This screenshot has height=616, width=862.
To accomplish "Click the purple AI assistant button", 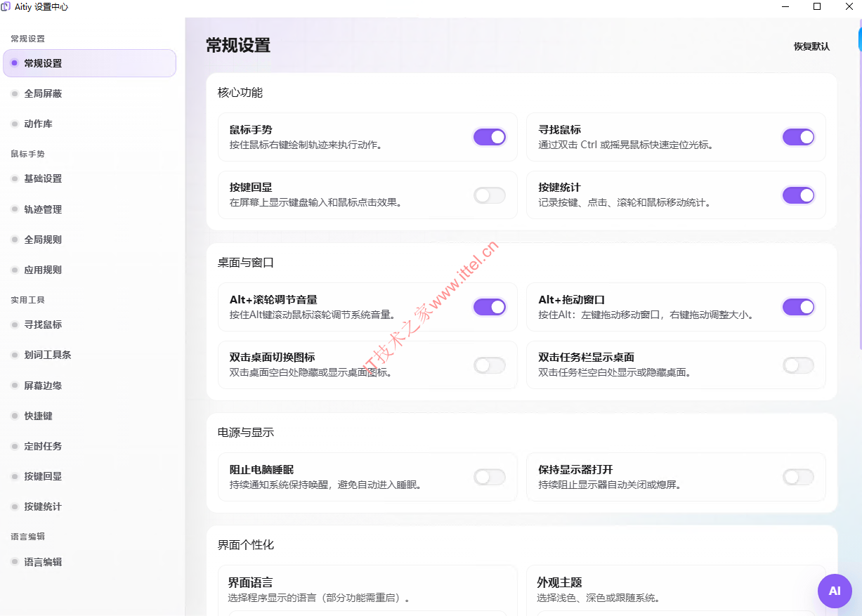I will tap(835, 591).
